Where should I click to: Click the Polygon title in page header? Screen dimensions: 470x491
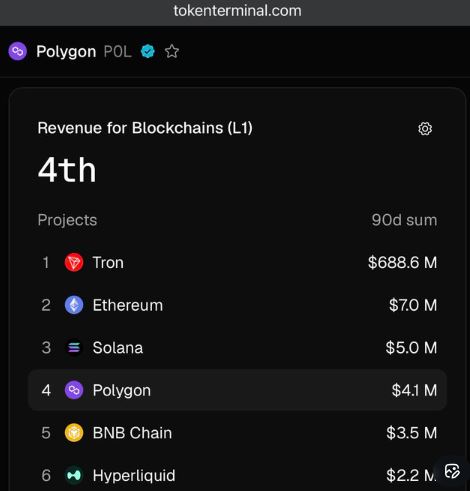66,52
